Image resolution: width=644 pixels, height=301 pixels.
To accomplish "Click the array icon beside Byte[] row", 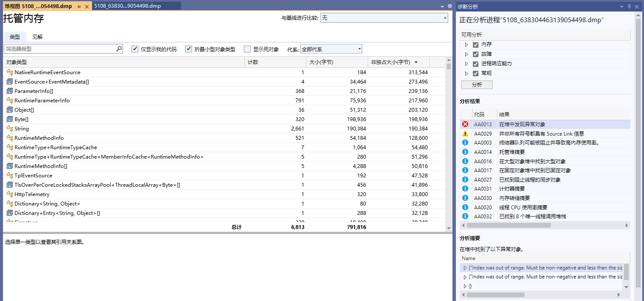I will [9, 119].
